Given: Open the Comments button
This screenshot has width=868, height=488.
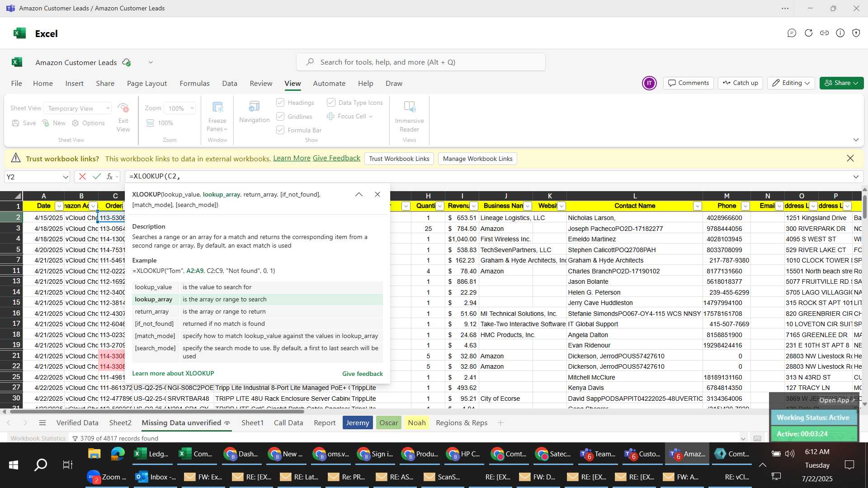Looking at the screenshot, I should click(689, 83).
